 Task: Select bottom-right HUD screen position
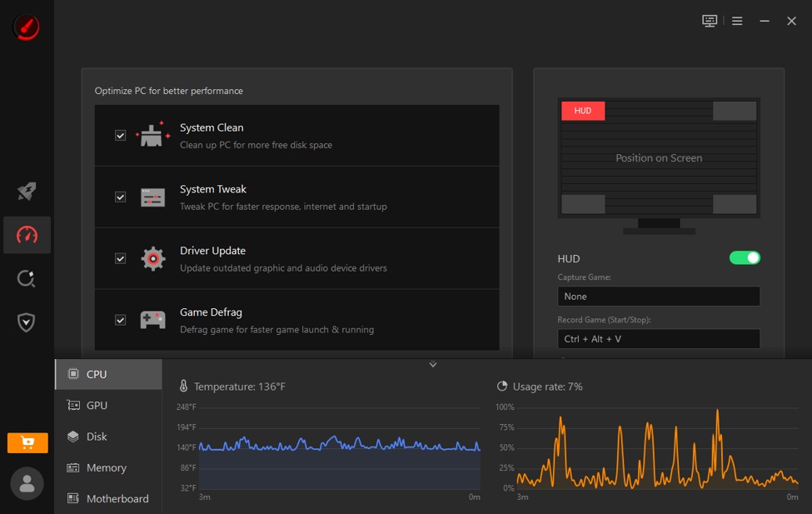tap(735, 204)
